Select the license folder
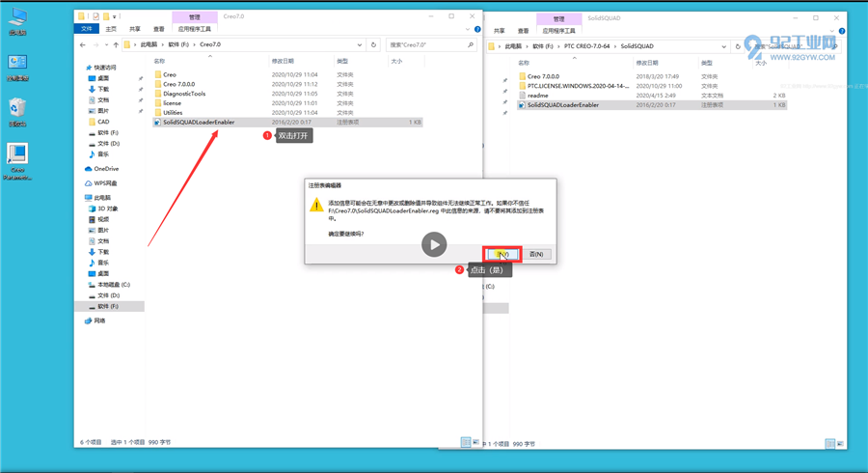The width and height of the screenshot is (868, 473). [173, 103]
